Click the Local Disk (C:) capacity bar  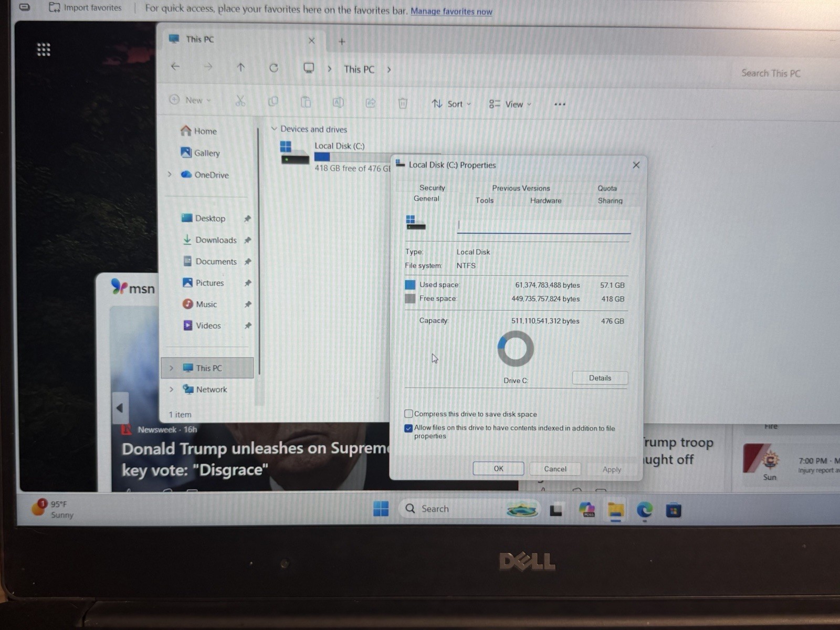[x=352, y=156]
